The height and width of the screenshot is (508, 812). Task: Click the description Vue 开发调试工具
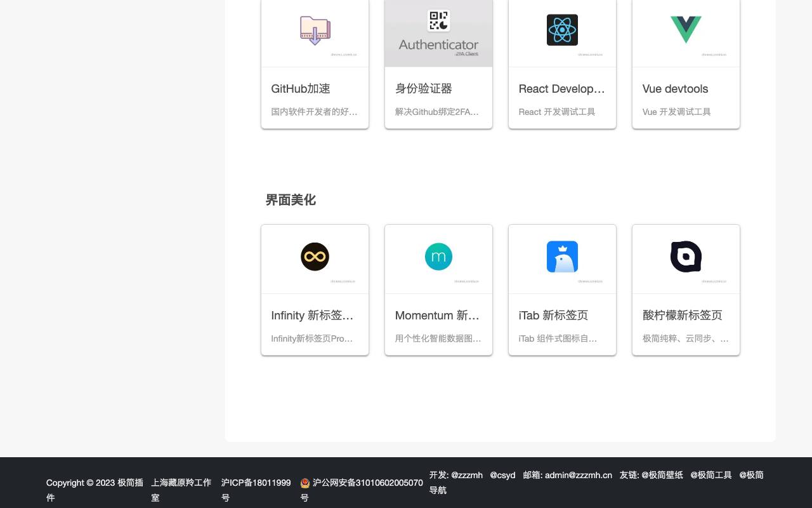click(676, 112)
